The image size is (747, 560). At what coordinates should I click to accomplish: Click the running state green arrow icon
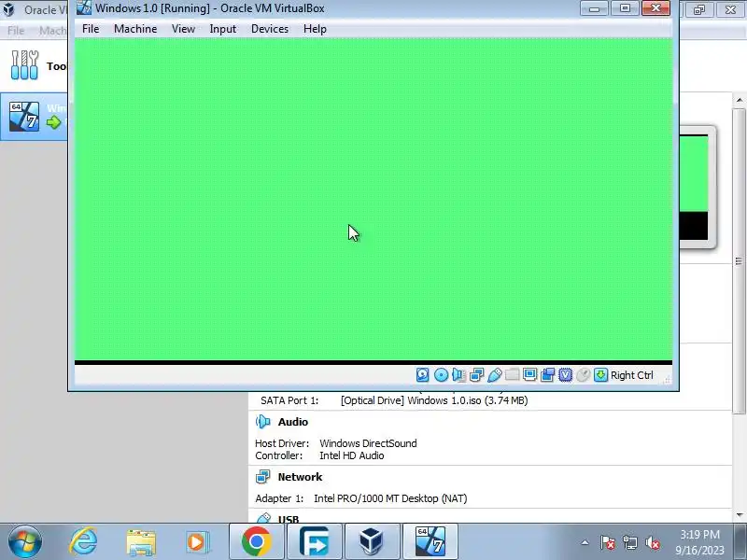click(54, 122)
